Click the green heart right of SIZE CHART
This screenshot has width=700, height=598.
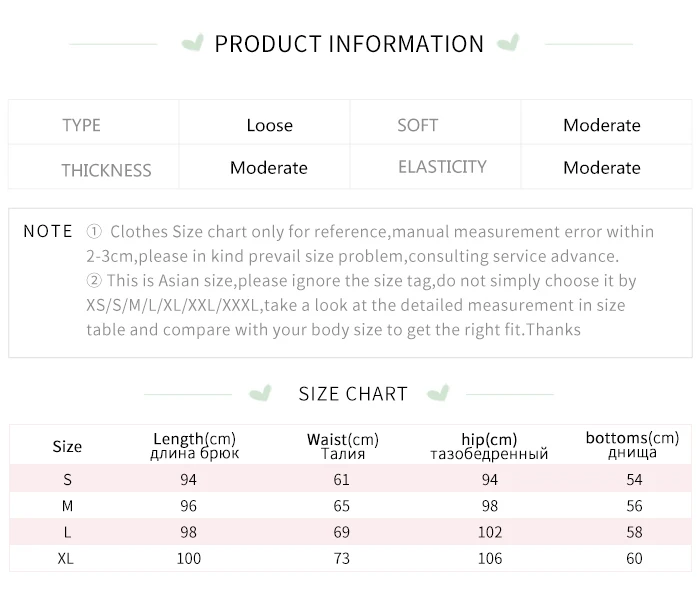click(438, 393)
